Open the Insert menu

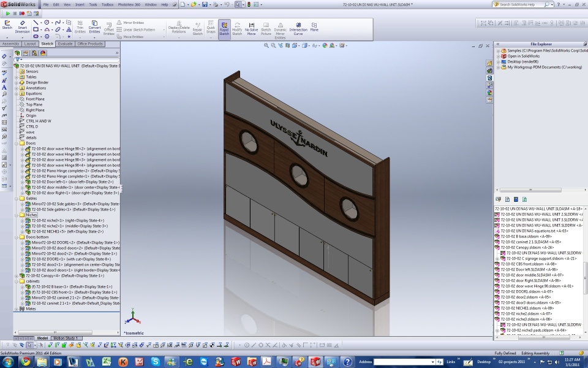pyautogui.click(x=80, y=4)
